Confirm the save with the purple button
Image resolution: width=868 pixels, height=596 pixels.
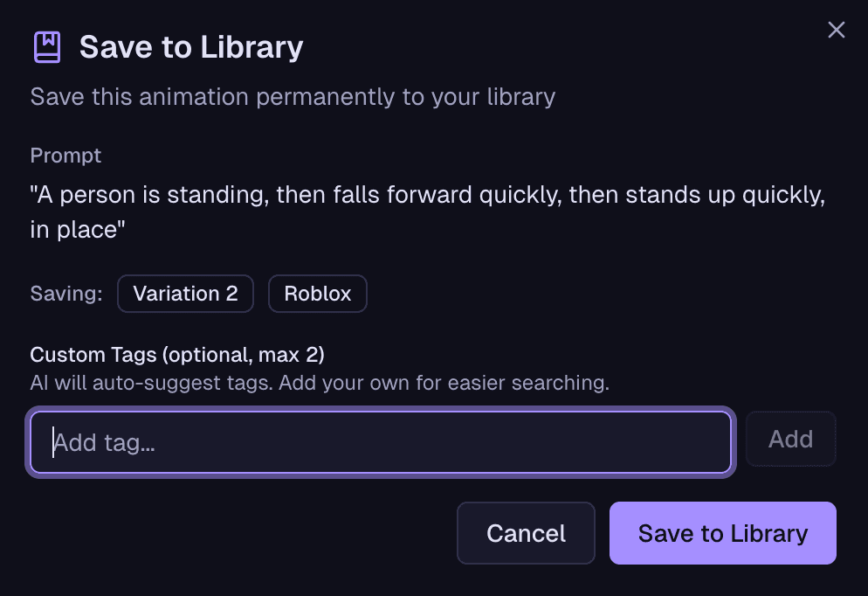722,533
